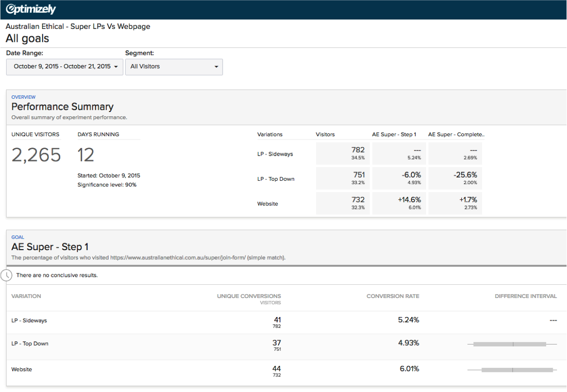Click the OVERVIEW label link

24,97
